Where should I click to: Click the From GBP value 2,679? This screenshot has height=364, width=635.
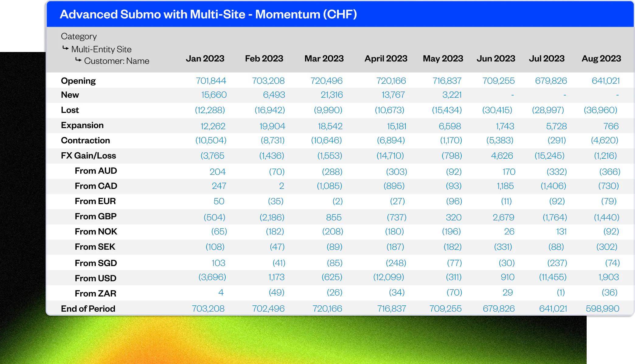[503, 217]
